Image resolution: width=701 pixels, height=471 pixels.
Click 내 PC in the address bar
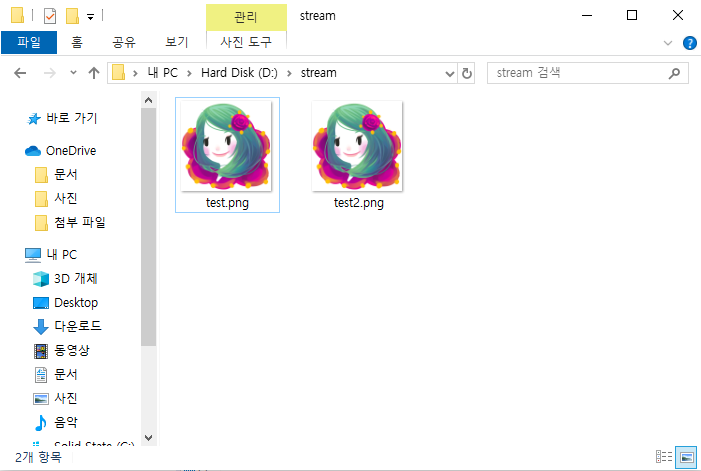pos(163,73)
